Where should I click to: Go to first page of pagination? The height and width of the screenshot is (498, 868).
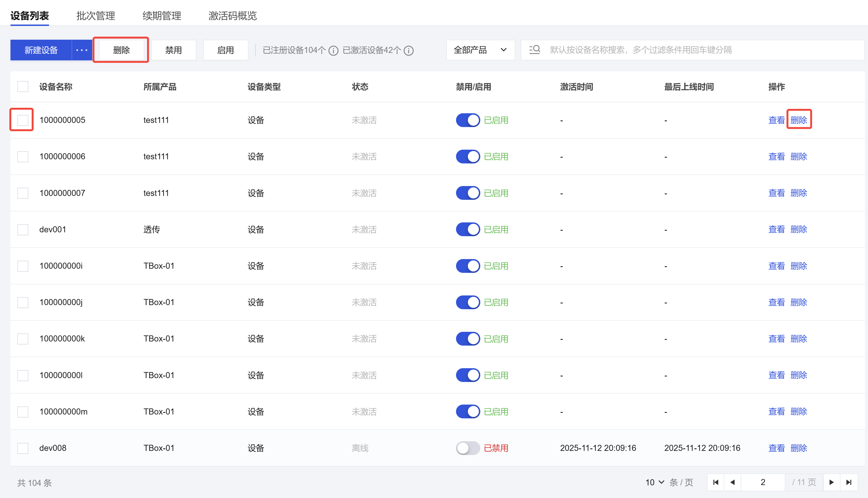[716, 482]
